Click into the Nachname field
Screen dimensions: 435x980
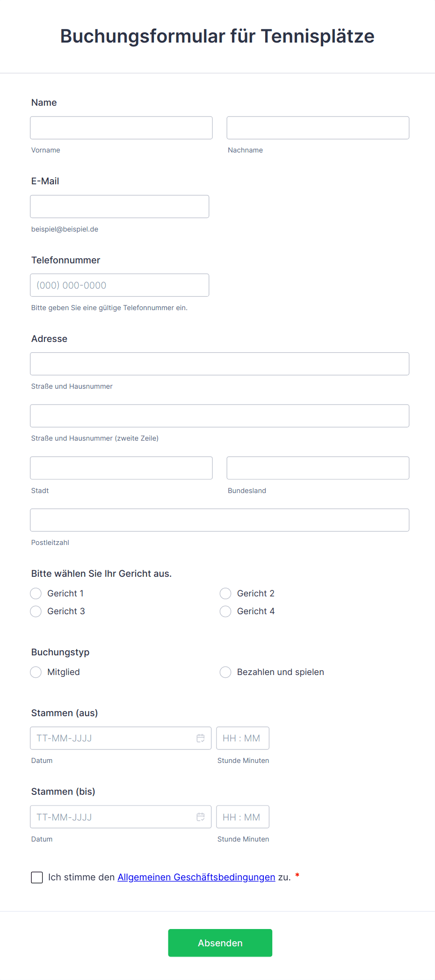[x=318, y=128]
